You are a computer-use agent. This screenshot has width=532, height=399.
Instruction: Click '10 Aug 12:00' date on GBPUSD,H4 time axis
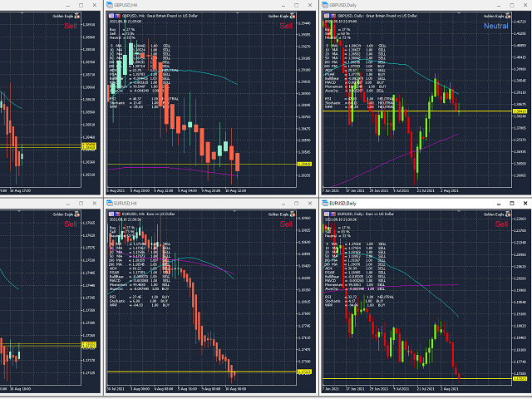tap(236, 190)
